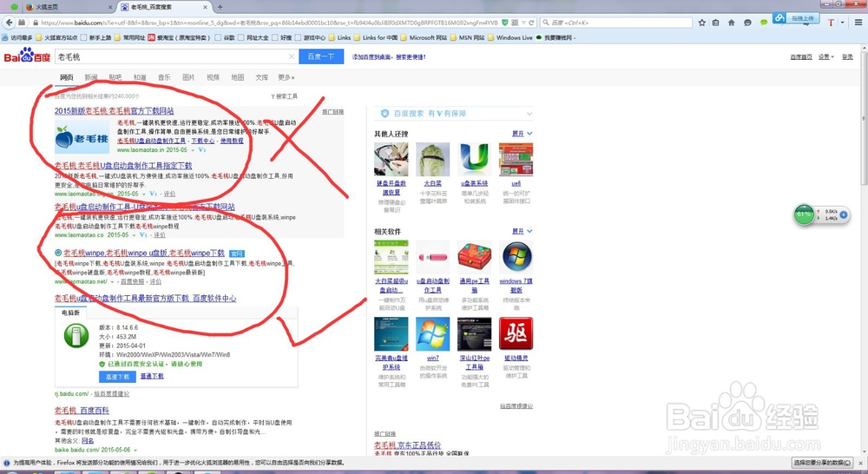Expand the 其他人还搜 展开 chevron
The width and height of the screenshot is (868, 474).
point(529,134)
